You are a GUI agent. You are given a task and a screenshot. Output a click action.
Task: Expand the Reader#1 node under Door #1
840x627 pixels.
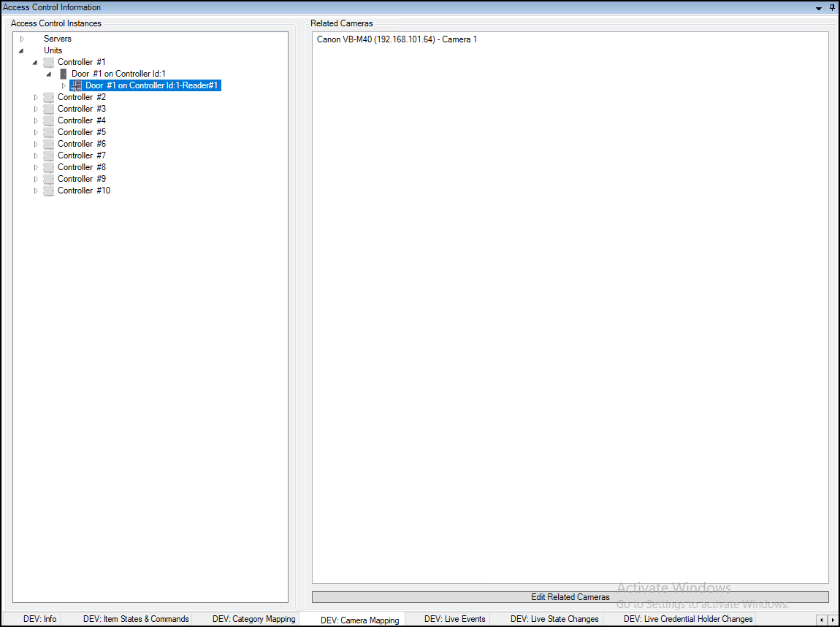pyautogui.click(x=63, y=85)
